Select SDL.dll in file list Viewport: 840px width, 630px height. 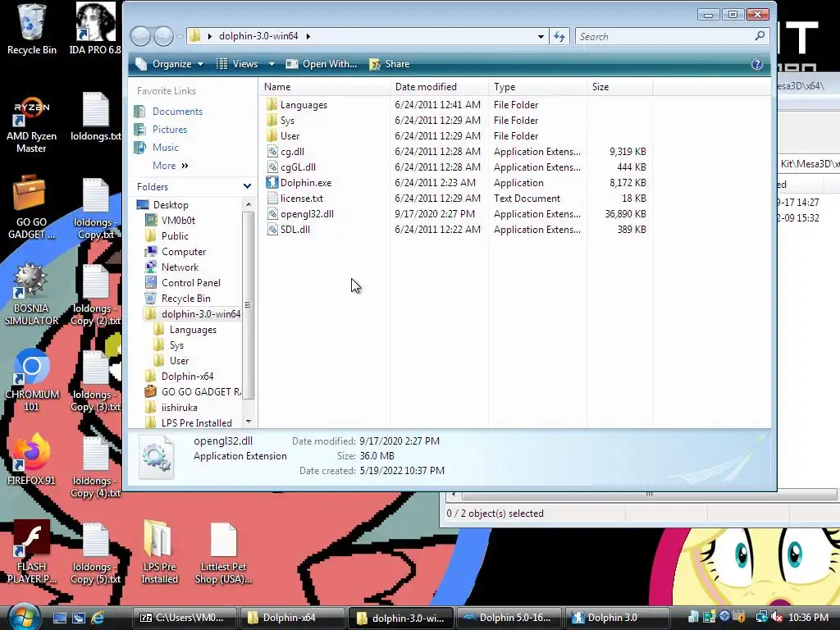click(294, 230)
